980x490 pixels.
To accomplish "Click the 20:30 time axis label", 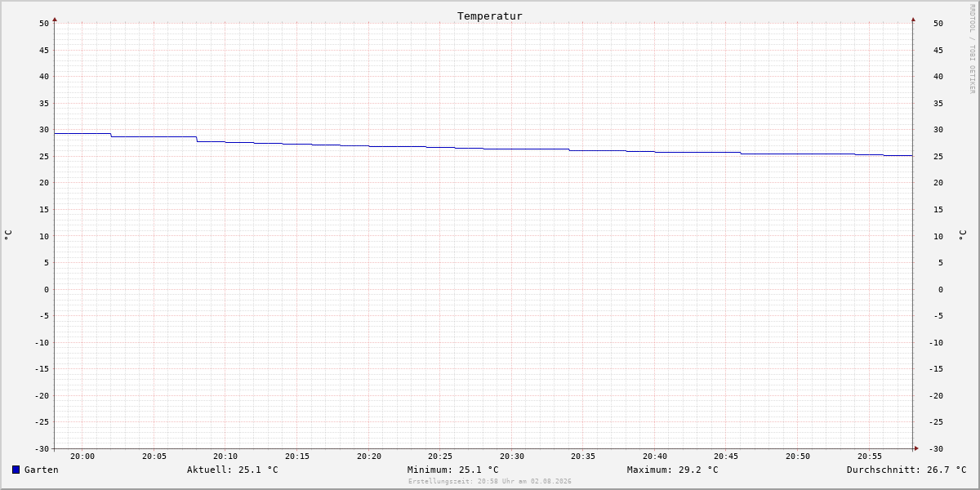I will pyautogui.click(x=512, y=457).
